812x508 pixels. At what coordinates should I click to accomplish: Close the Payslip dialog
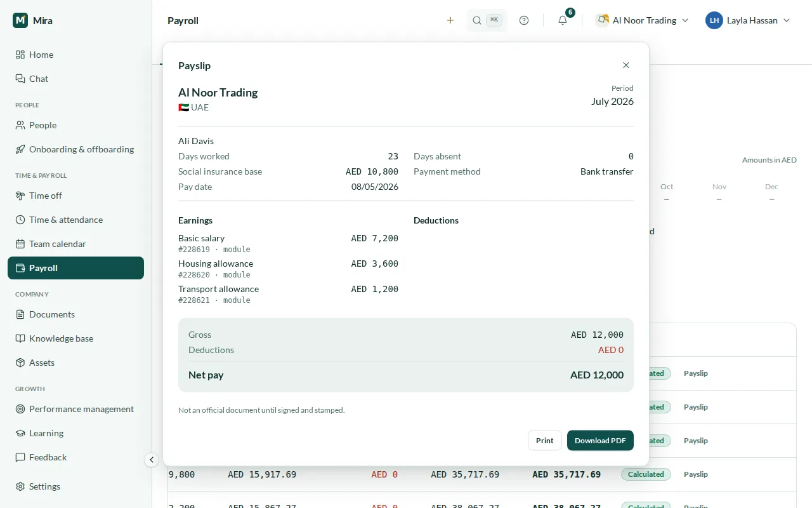(626, 65)
